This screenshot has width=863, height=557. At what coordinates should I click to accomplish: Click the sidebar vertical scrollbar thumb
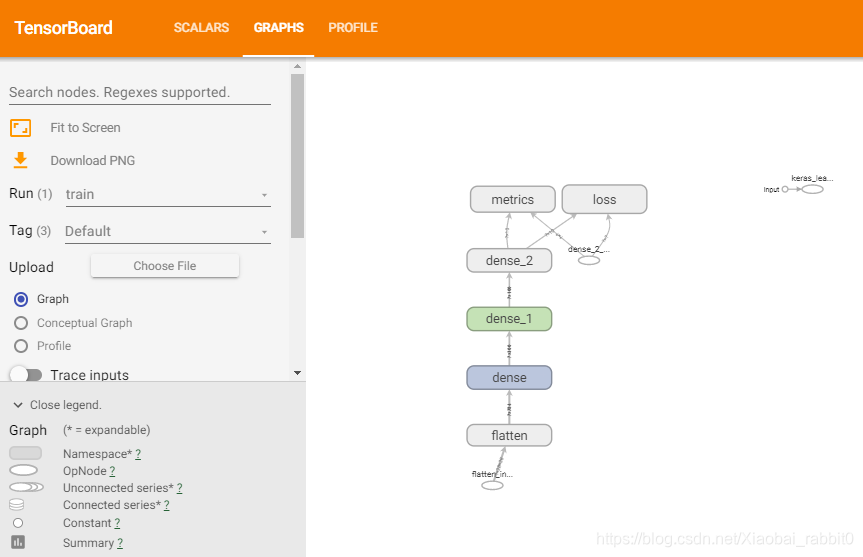297,156
